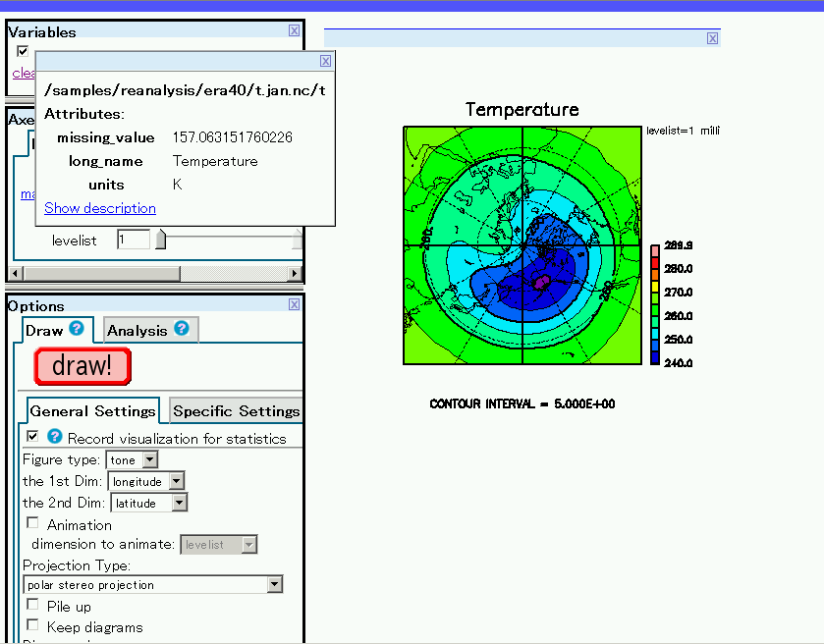Select the Specific Settings tab

(x=236, y=410)
